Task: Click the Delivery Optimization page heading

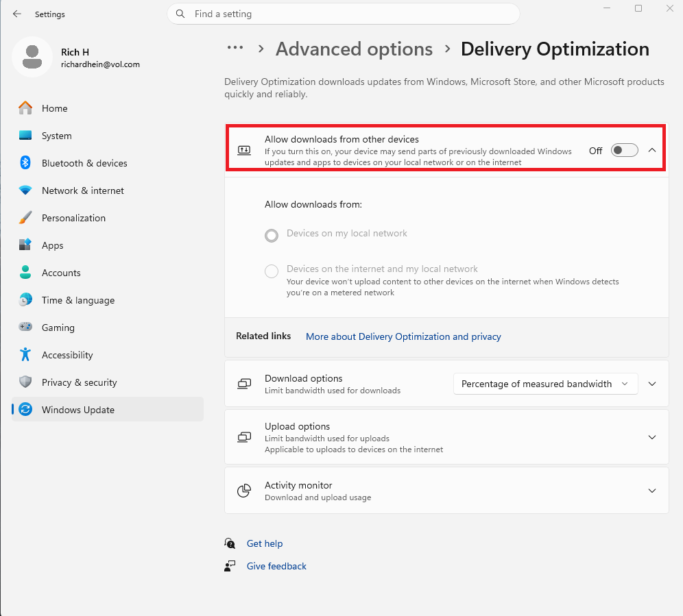Action: coord(555,49)
